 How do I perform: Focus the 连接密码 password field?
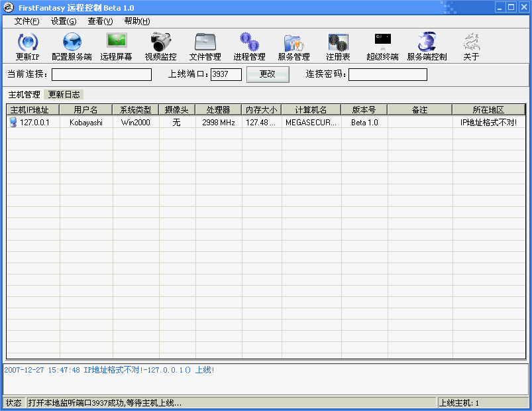(x=388, y=74)
